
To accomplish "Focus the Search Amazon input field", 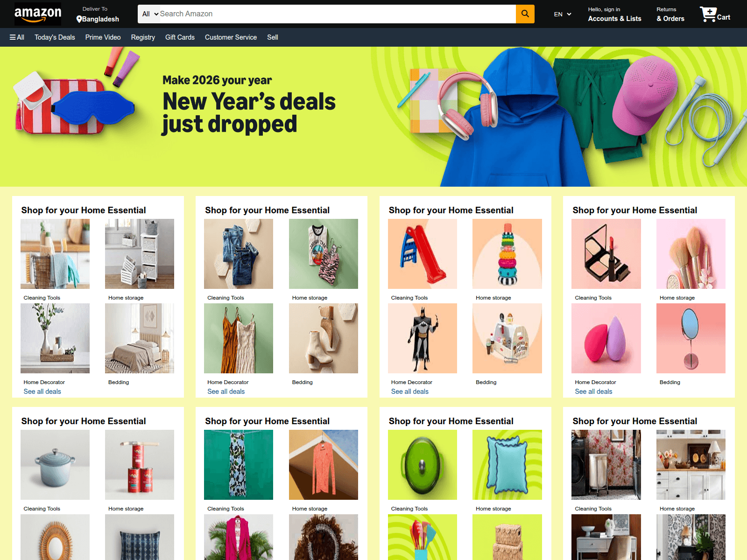I will pyautogui.click(x=337, y=14).
